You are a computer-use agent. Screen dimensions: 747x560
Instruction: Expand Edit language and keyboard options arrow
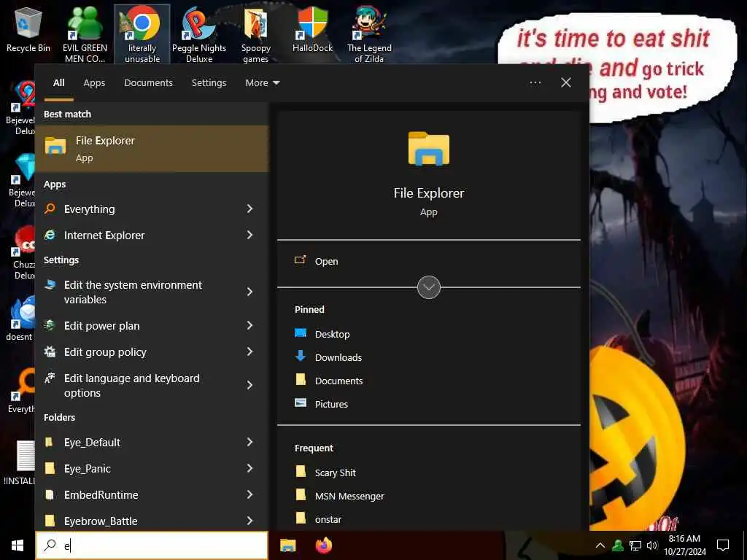[x=249, y=385]
